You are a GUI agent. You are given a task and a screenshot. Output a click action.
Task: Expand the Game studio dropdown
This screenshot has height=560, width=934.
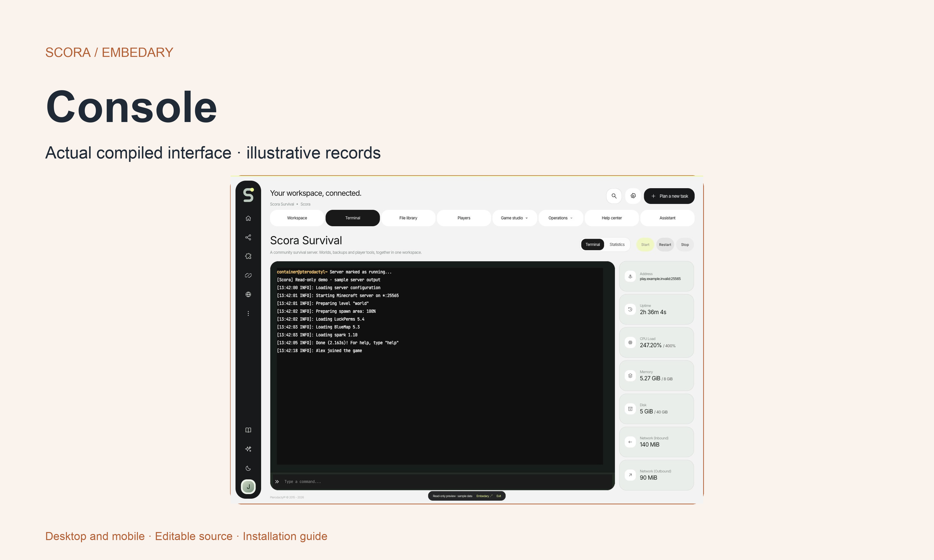click(x=514, y=218)
